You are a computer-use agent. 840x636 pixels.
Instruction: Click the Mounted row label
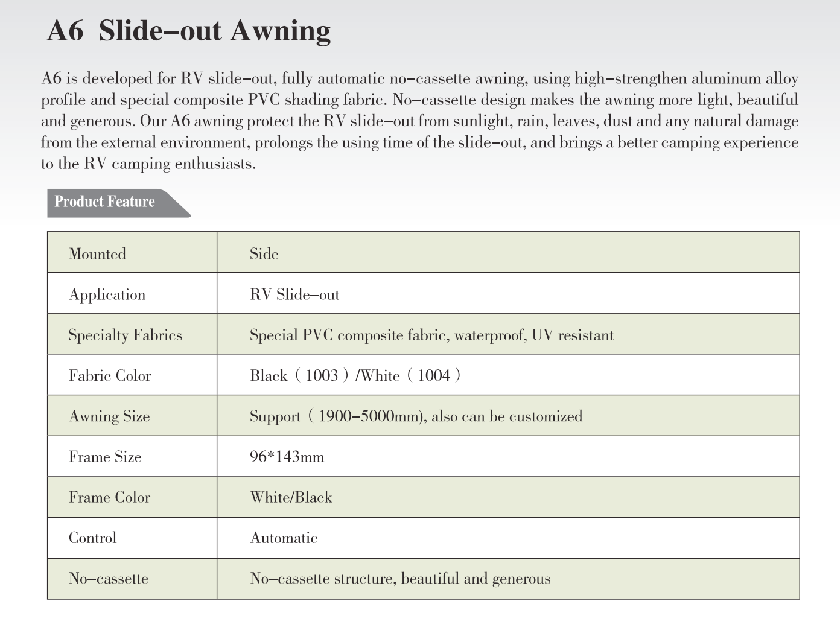pos(97,253)
